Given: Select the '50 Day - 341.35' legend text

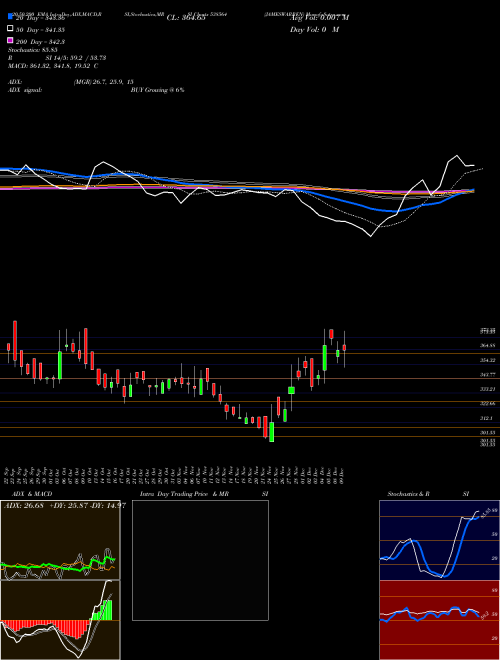Looking at the screenshot, I should point(40,30).
